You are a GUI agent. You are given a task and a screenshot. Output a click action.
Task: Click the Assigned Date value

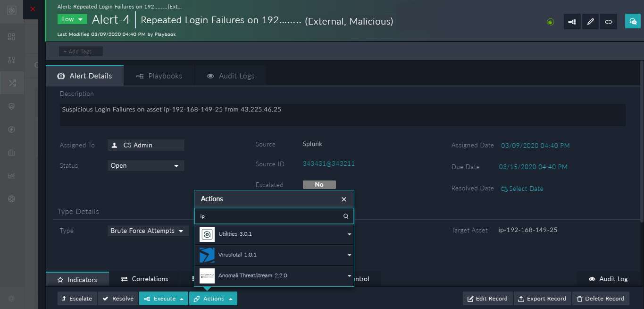point(535,146)
